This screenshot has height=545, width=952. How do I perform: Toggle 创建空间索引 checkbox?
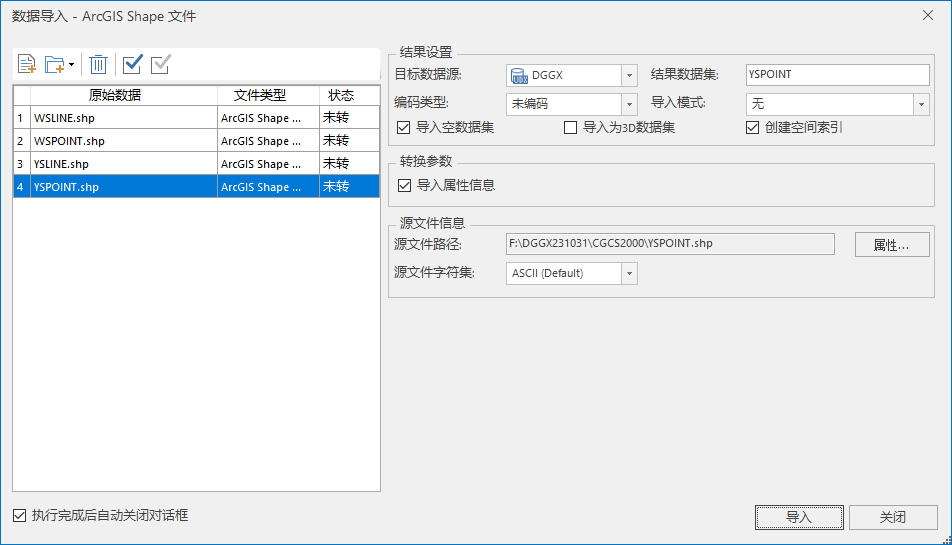[x=753, y=127]
